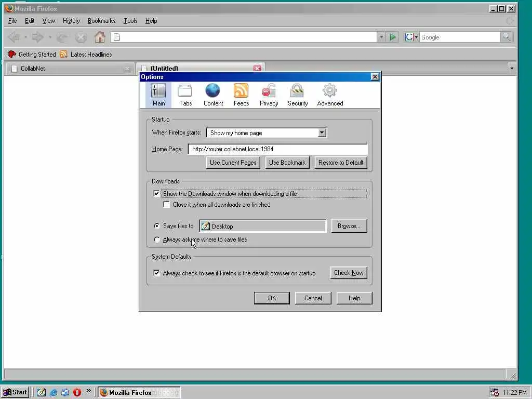Open the Windows Start button
Viewport: 532px width, 399px height.
(x=15, y=392)
